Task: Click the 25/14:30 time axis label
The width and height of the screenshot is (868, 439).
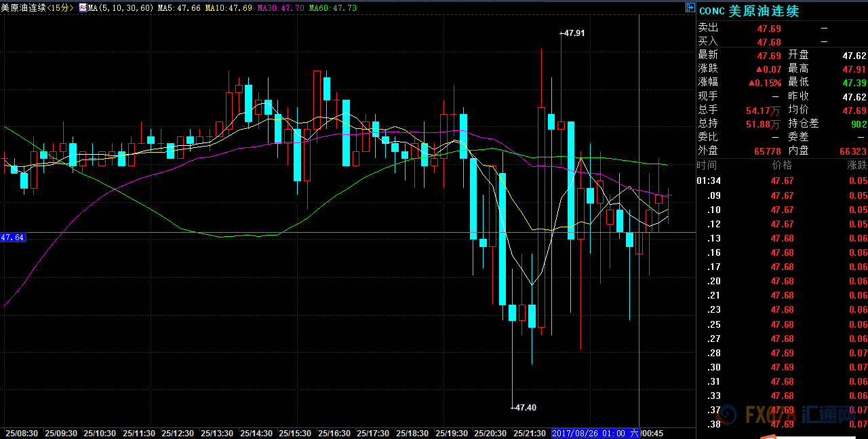Action: click(x=256, y=433)
